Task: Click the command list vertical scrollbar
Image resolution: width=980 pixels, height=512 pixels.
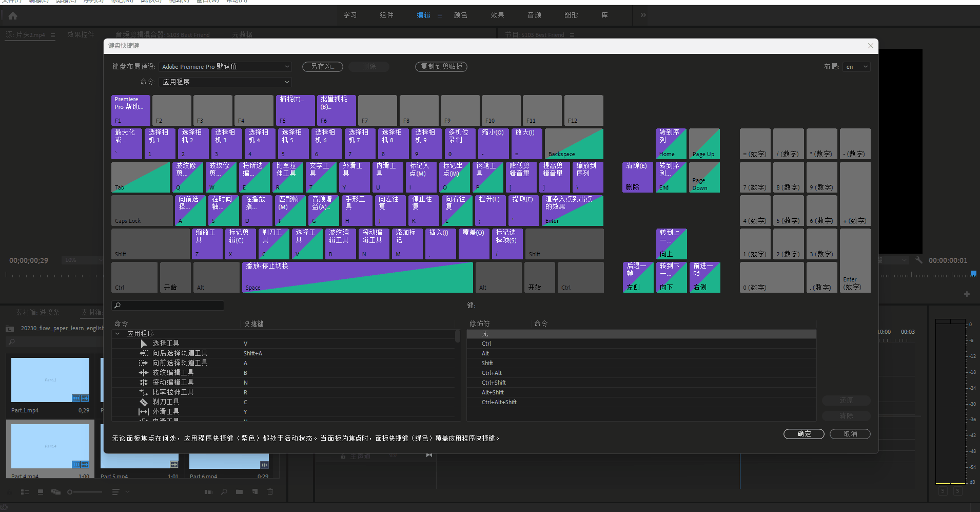Action: coord(458,336)
